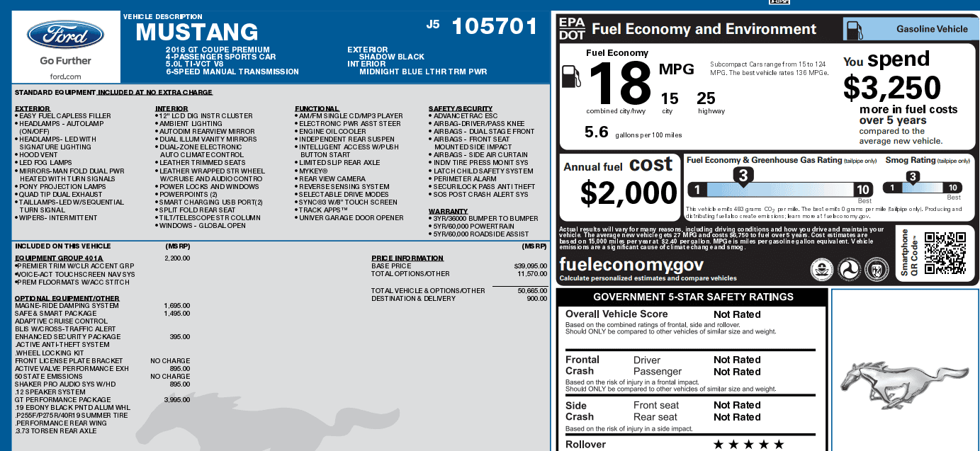Click the WARRANTY section heading
Viewport: 980px width, 451px height.
pos(449,211)
